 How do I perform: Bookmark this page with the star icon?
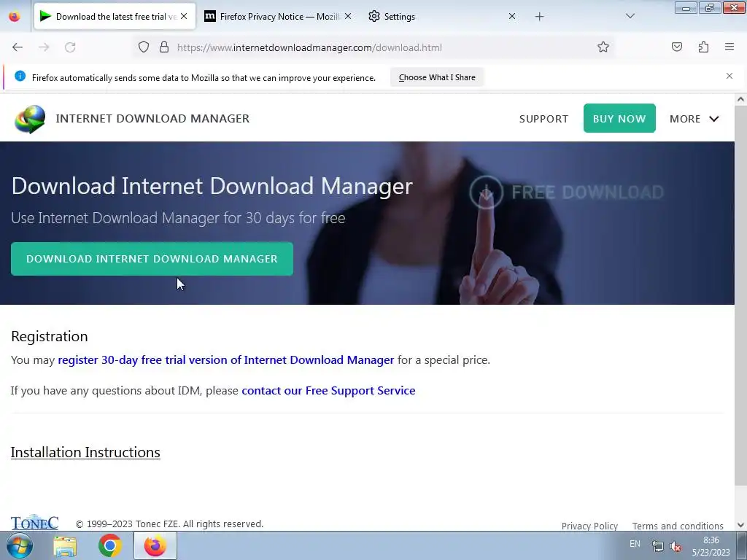tap(603, 47)
